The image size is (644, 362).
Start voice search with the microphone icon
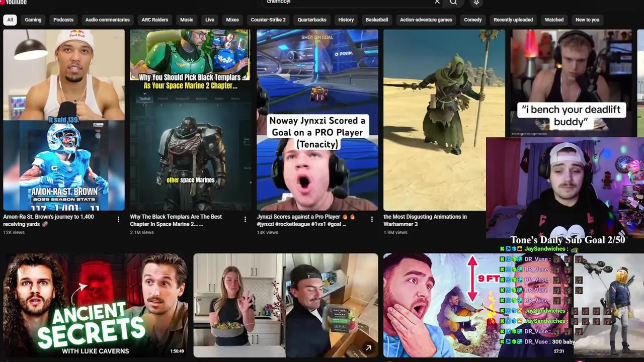click(476, 2)
